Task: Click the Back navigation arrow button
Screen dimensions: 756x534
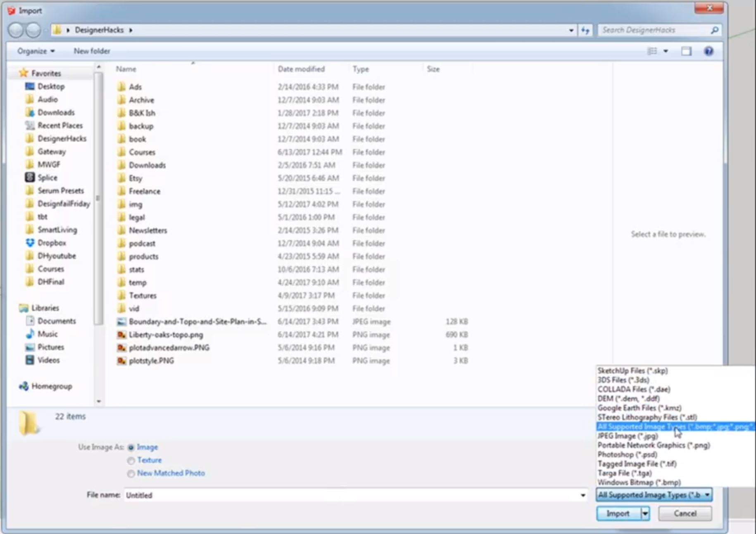Action: click(x=16, y=30)
